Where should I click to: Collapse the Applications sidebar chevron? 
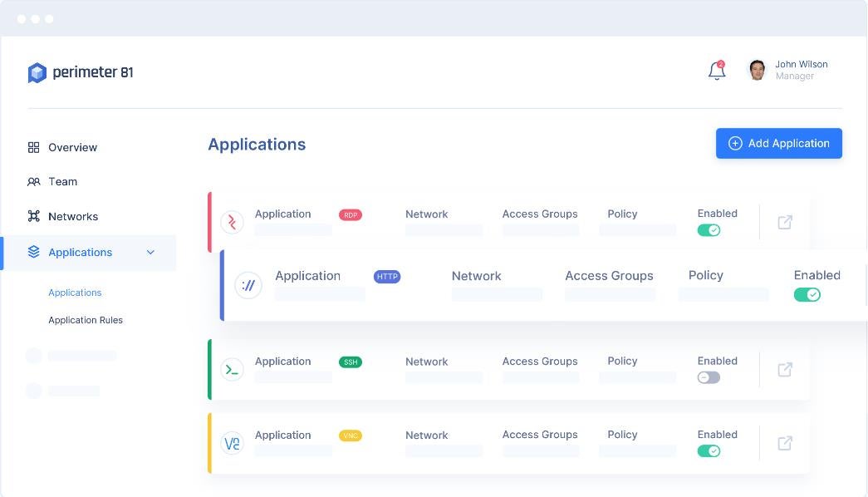150,253
